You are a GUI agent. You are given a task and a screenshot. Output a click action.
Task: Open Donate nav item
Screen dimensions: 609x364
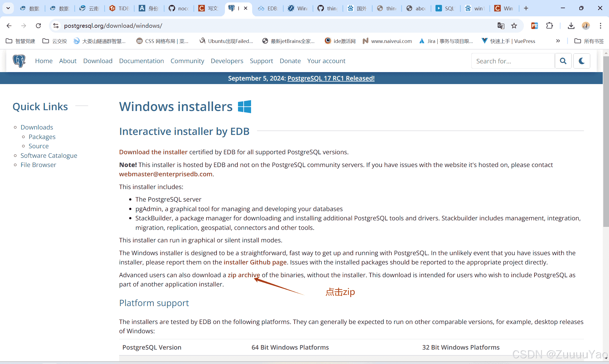pos(290,61)
